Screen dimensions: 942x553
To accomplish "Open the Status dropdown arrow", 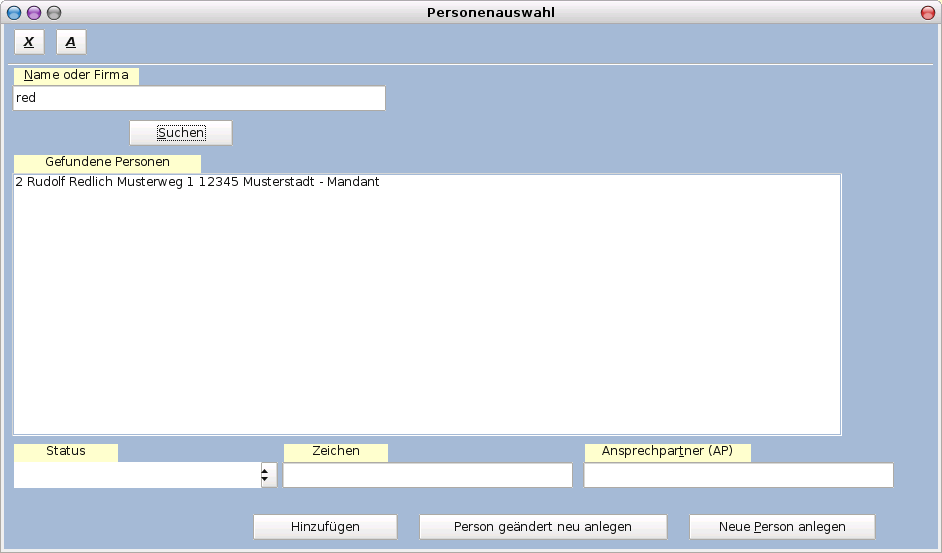I will [x=268, y=475].
